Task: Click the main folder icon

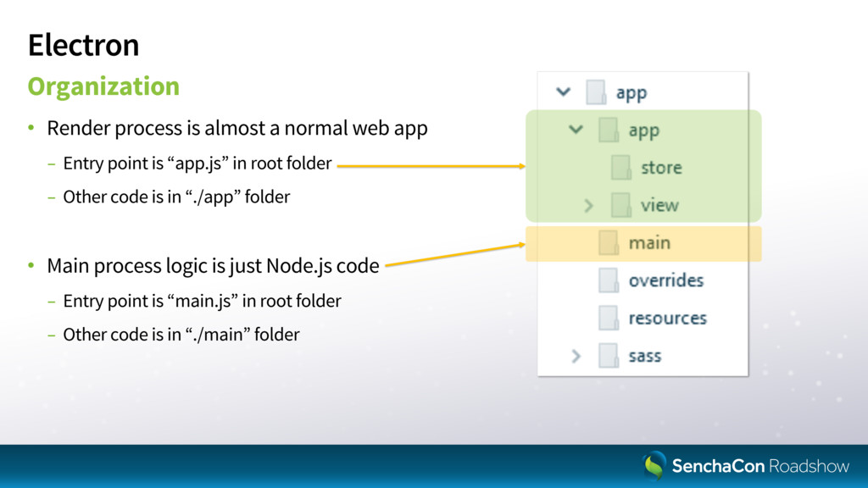Action: click(609, 243)
